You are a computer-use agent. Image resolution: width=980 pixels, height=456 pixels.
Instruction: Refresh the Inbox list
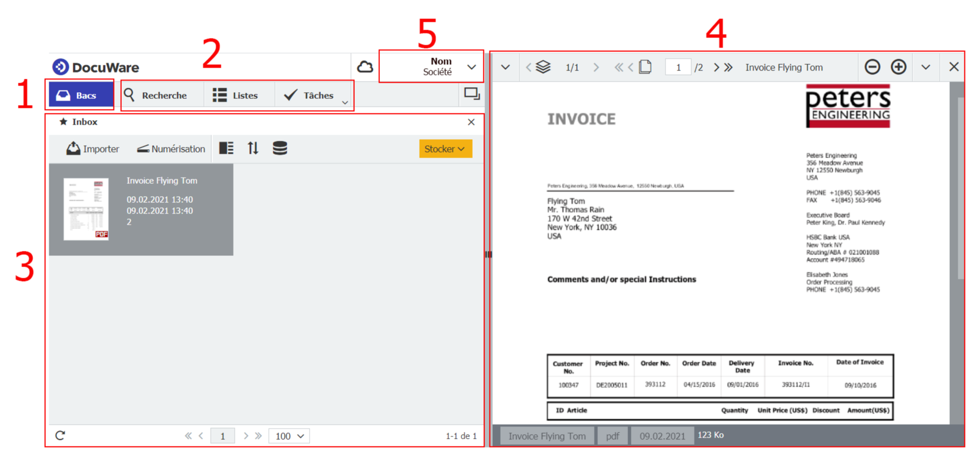coord(60,435)
